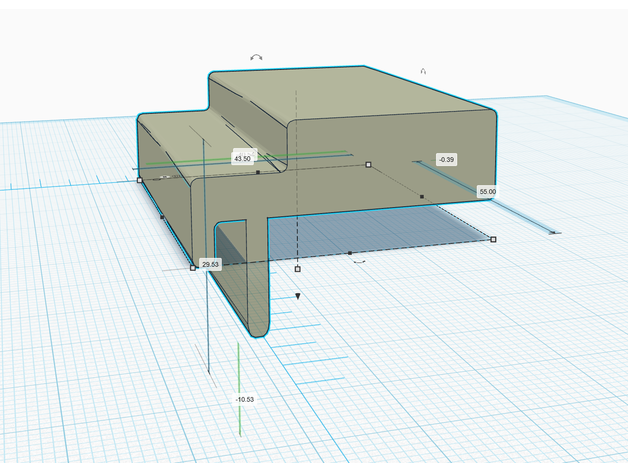Image resolution: width=628 pixels, height=472 pixels.
Task: Click the black midpoint handle on the front dashed edge
Action: [x=349, y=253]
